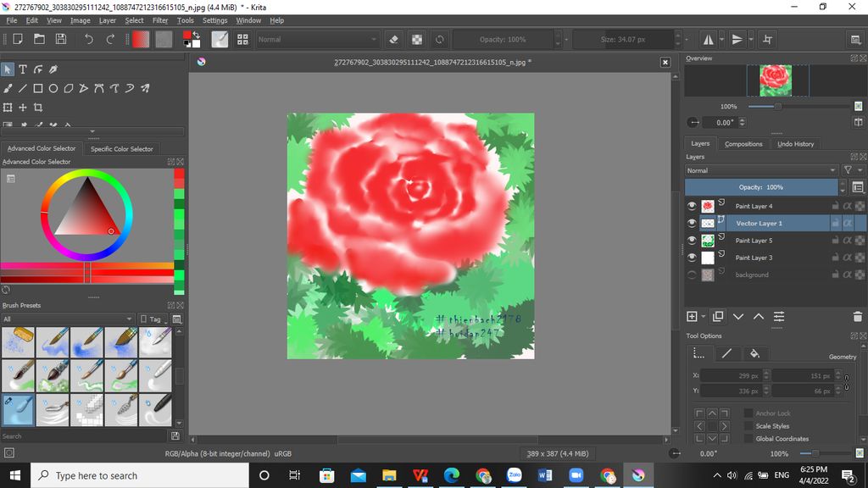Screen dimensions: 868x488
Task: Enable the Global Coordinates checkbox
Action: coord(748,439)
